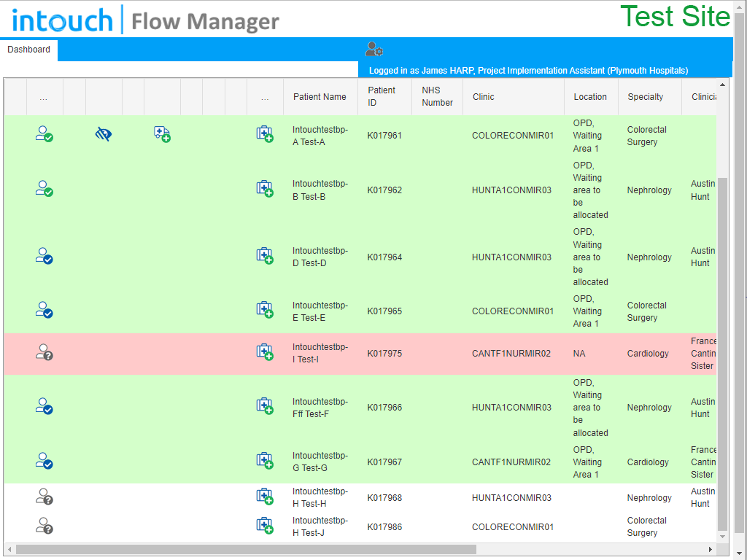This screenshot has height=560, width=747.
Task: Open the medical kit icon for Test-I
Action: point(265,352)
